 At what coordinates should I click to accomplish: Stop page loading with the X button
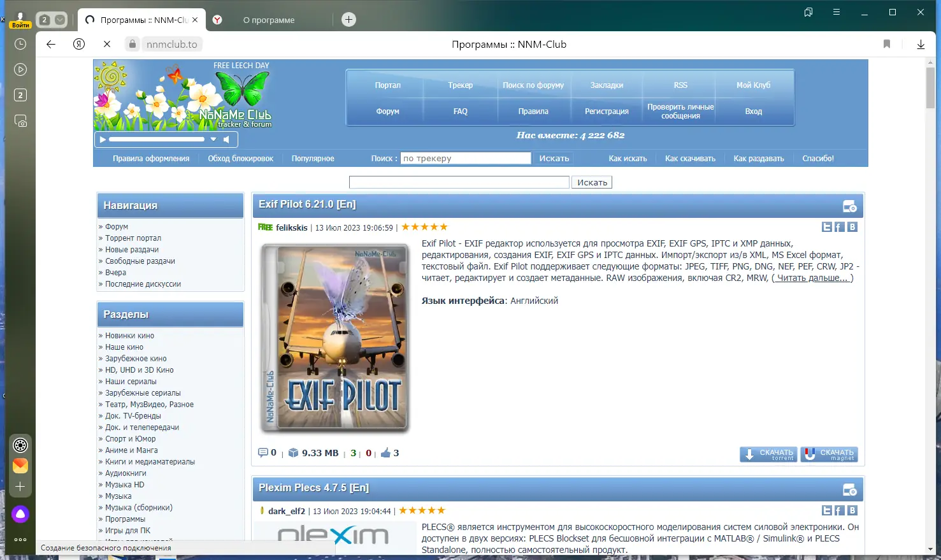107,44
